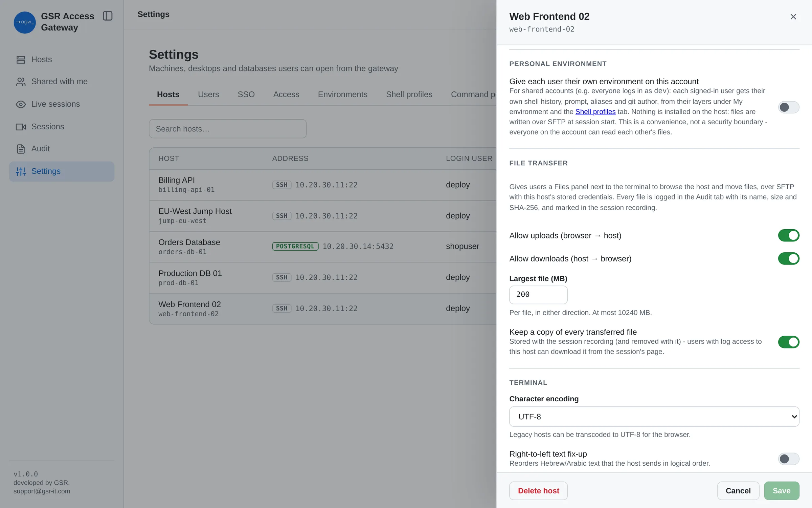812x508 pixels.
Task: Select Orders Database host row
Action: 323,247
